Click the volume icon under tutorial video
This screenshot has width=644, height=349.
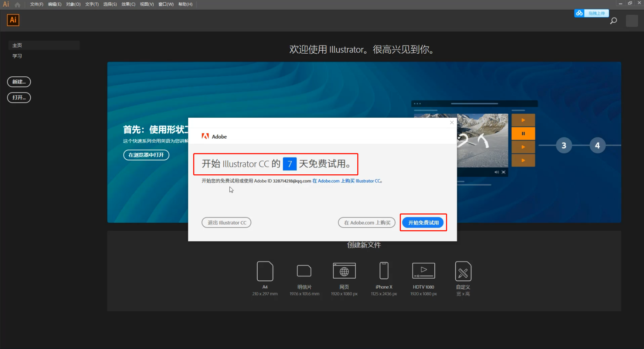[x=496, y=172]
